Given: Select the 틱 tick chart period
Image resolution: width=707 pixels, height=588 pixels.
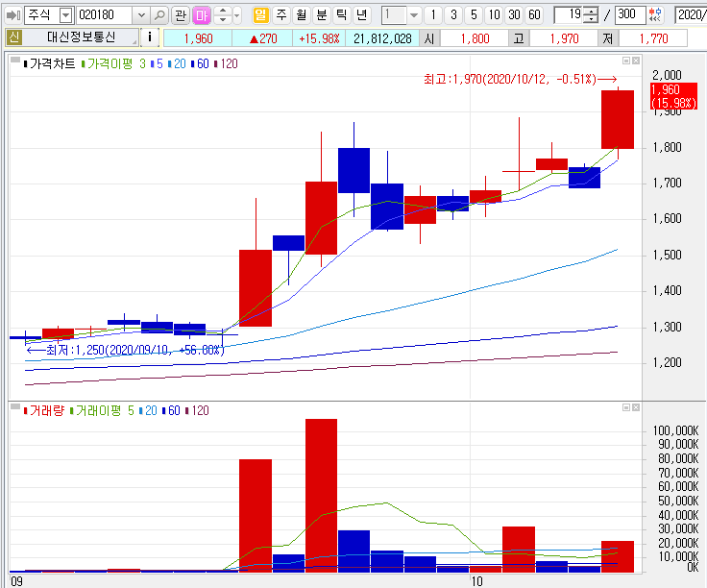Looking at the screenshot, I should point(342,15).
